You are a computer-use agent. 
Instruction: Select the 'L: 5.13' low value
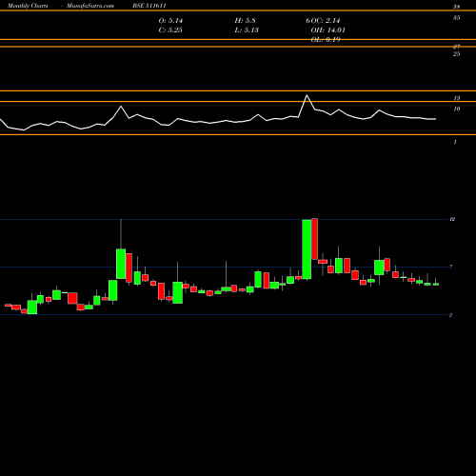247,30
